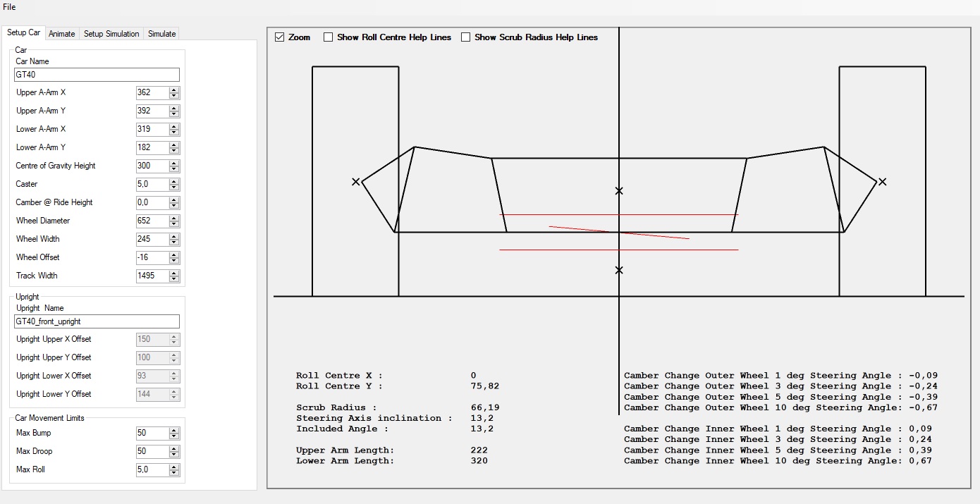Viewport: 980px width, 504px height.
Task: Decrease Upper A-Arm X with down arrow
Action: 174,95
